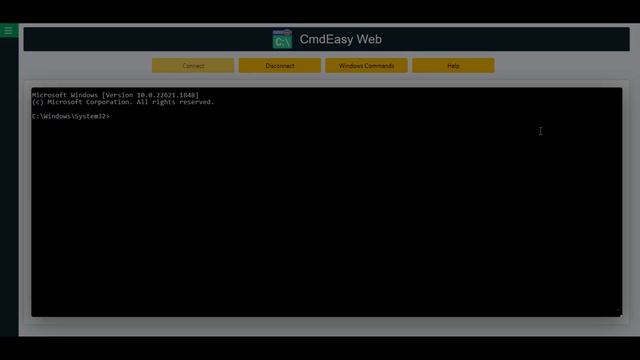Screen dimensions: 640x360
Task: Open the Windows Commands button
Action: click(x=366, y=66)
